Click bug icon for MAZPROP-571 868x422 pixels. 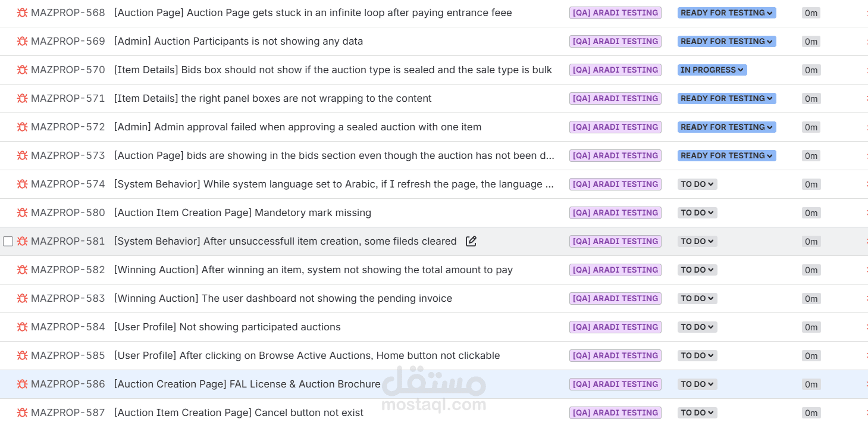[23, 98]
